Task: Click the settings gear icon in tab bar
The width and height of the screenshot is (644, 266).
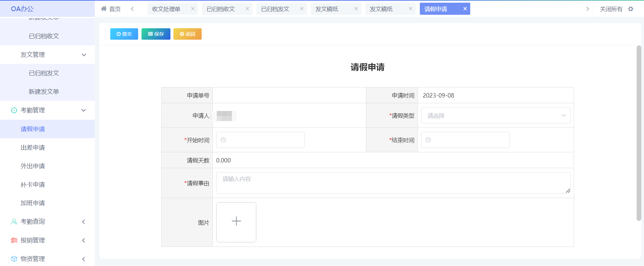Action: [x=631, y=9]
